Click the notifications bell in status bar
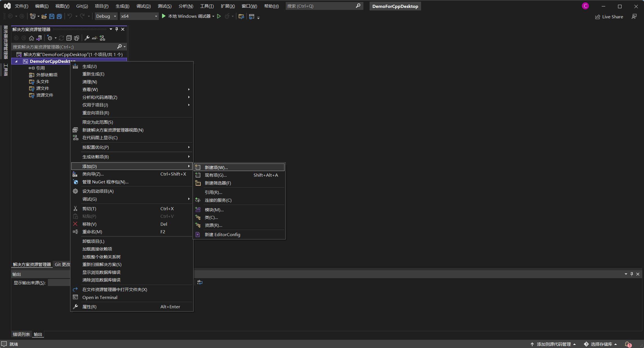644x348 pixels. point(628,344)
